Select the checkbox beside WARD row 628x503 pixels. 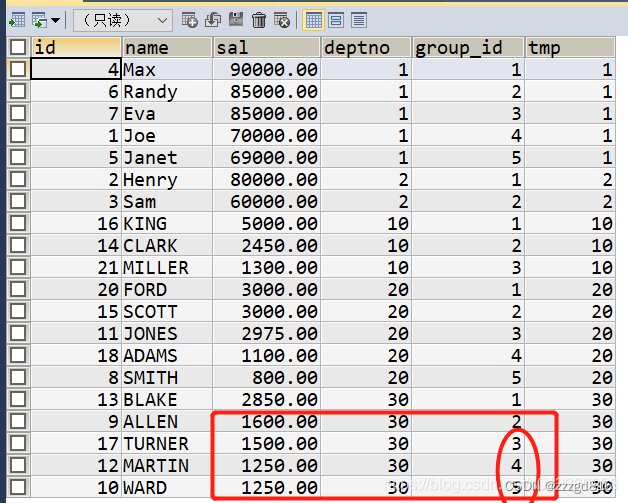click(x=17, y=489)
